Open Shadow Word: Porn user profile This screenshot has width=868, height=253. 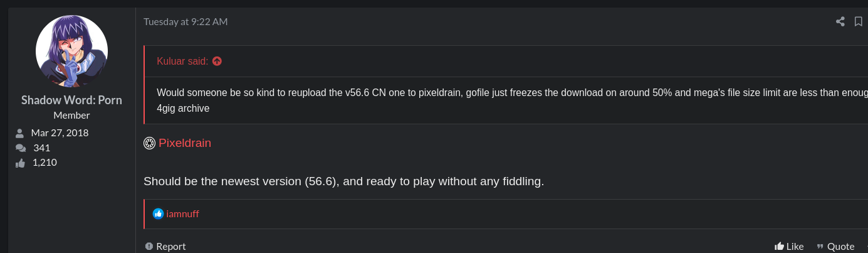(x=71, y=100)
